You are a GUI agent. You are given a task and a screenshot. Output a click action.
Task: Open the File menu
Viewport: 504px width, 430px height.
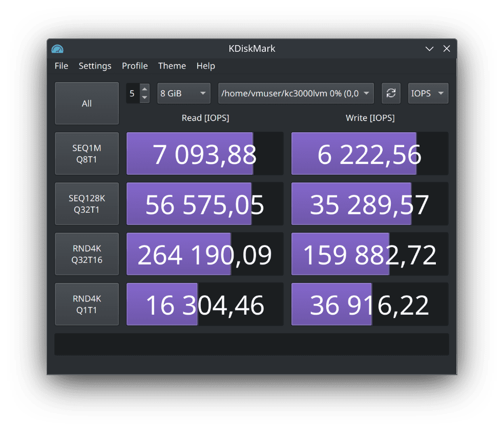(61, 66)
